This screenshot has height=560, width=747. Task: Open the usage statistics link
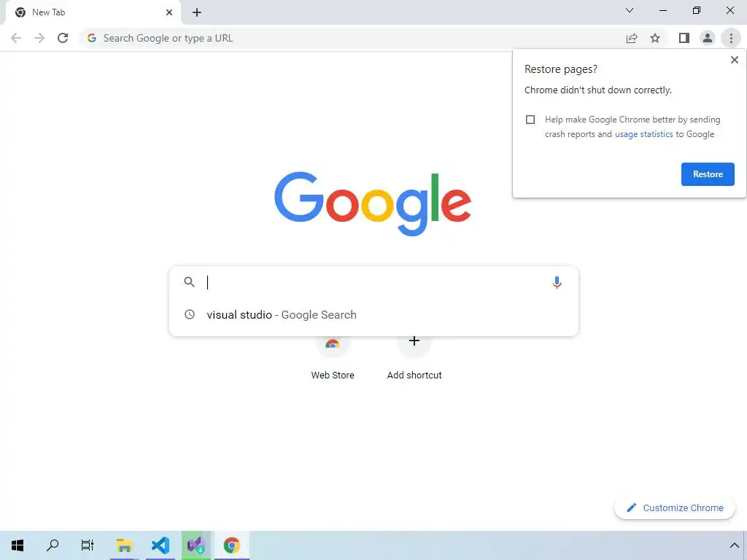pos(643,134)
